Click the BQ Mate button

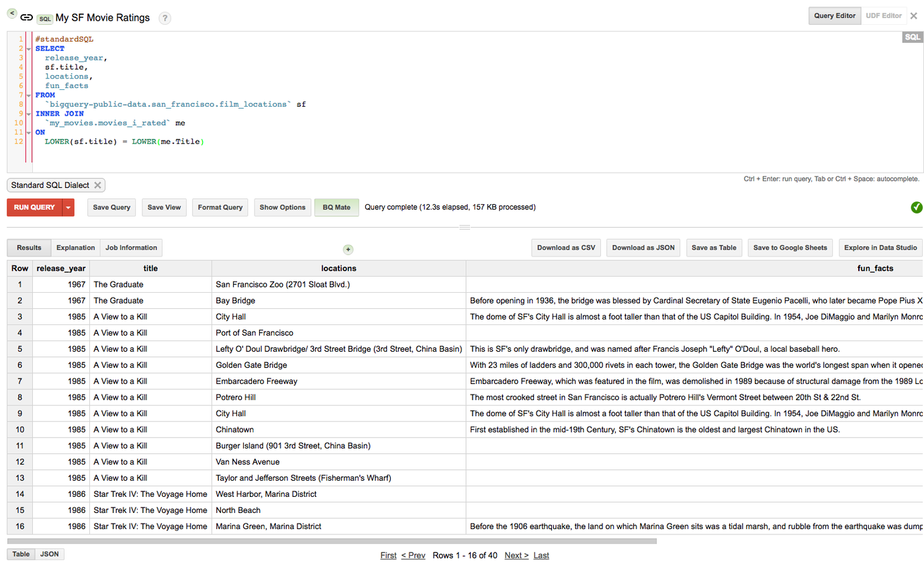pyautogui.click(x=336, y=207)
